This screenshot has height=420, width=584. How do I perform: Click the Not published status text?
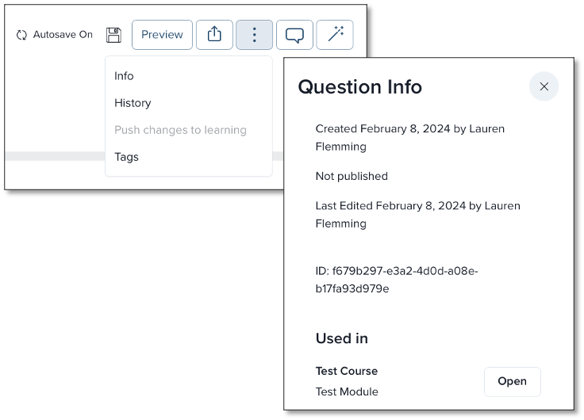coord(351,176)
